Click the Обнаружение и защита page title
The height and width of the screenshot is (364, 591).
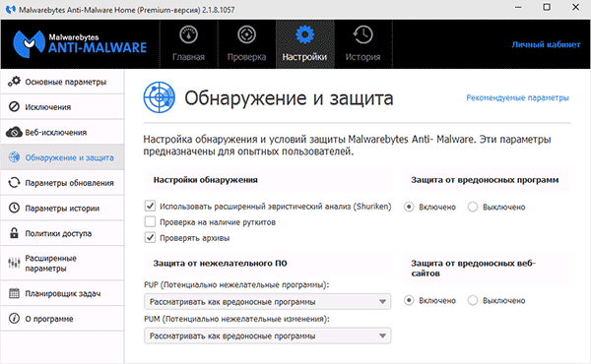tap(289, 97)
